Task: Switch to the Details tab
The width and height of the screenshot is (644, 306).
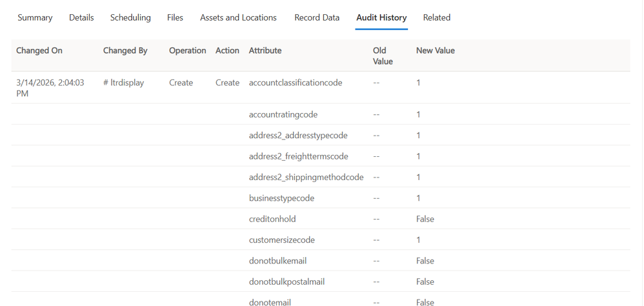Action: pyautogui.click(x=81, y=17)
